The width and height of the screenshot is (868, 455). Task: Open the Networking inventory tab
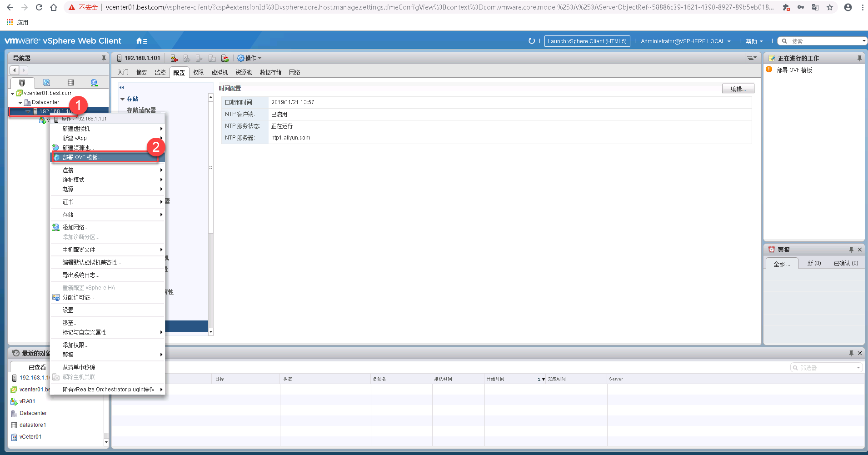click(x=94, y=82)
